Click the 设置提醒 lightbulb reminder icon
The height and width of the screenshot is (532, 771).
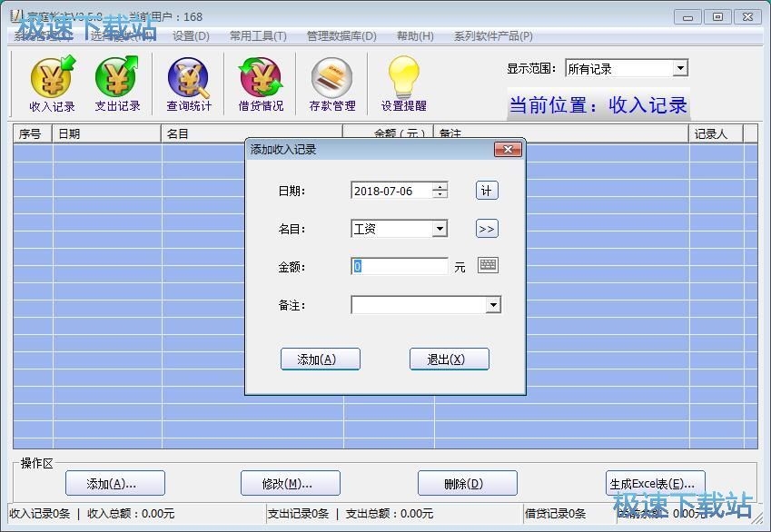pos(403,84)
